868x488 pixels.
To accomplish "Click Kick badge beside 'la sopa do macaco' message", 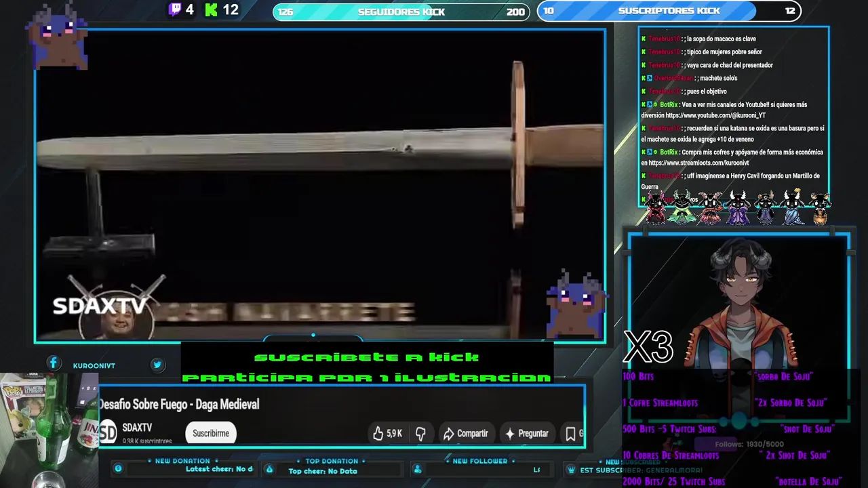I will (644, 39).
